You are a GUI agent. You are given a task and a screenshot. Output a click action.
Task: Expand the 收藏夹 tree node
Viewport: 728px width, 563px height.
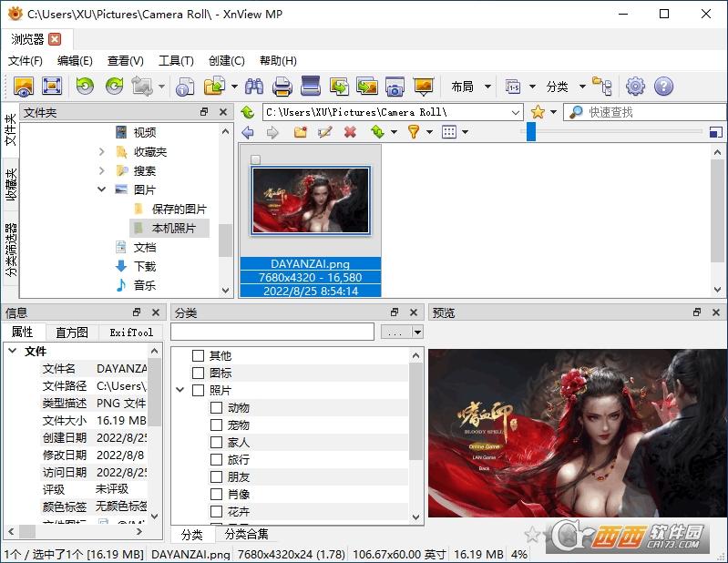pyautogui.click(x=102, y=152)
